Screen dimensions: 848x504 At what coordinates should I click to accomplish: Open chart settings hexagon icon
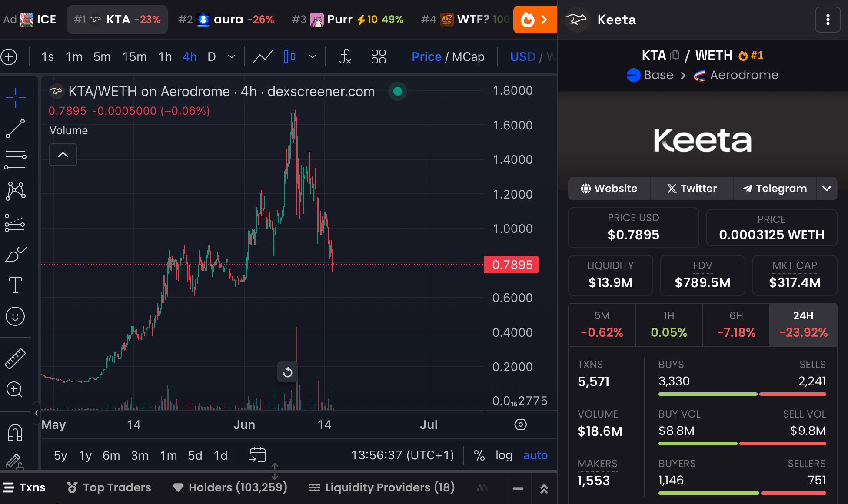(x=521, y=424)
